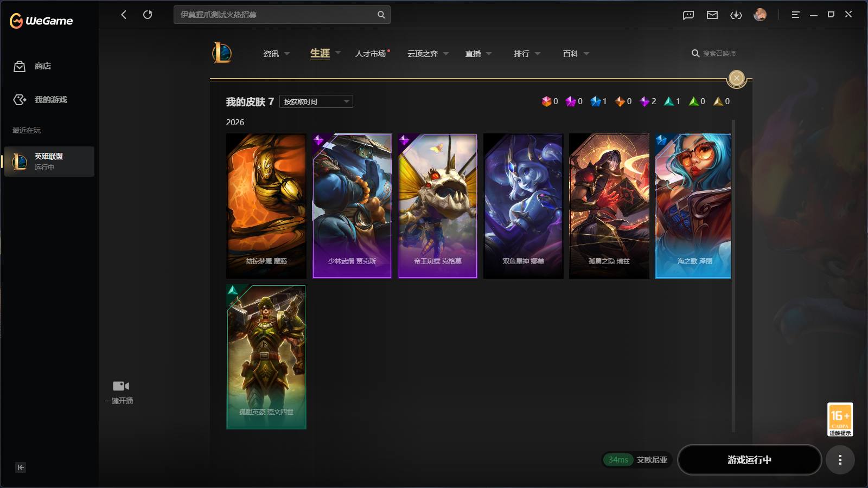Click the 16+ age rating badge

pos(840,419)
